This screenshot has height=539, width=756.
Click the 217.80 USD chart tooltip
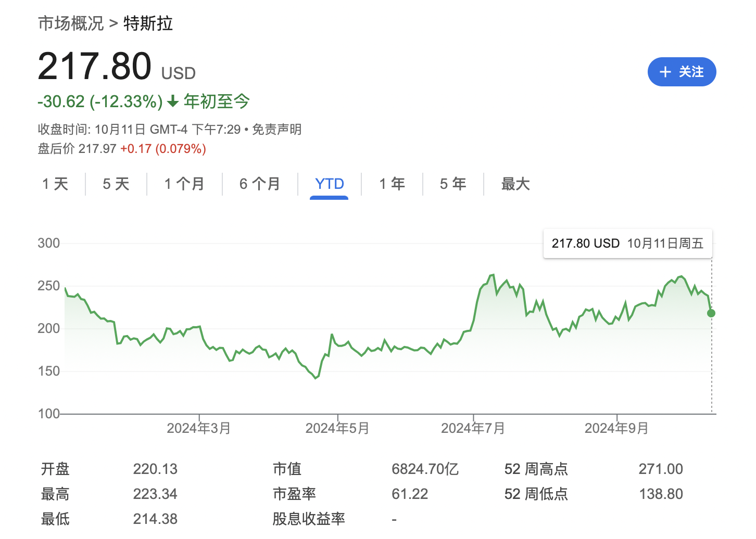pos(627,243)
